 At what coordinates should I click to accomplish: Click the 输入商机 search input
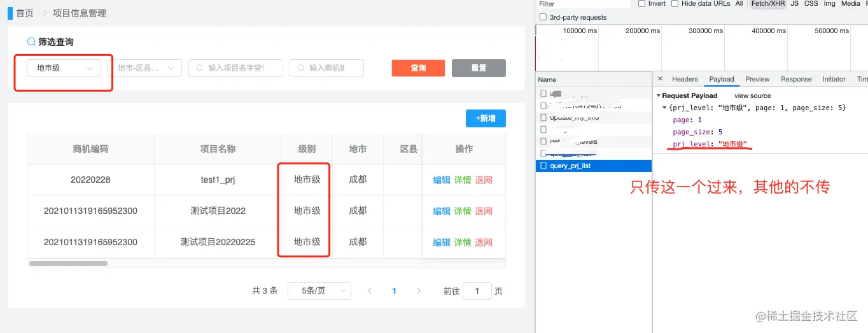tap(326, 68)
